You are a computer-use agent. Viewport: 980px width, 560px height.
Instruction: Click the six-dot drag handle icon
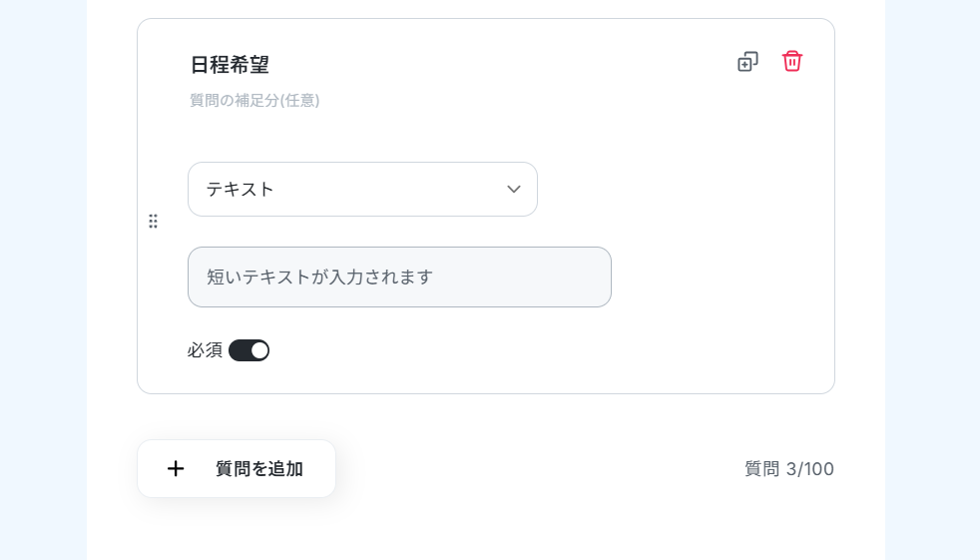[x=153, y=221]
